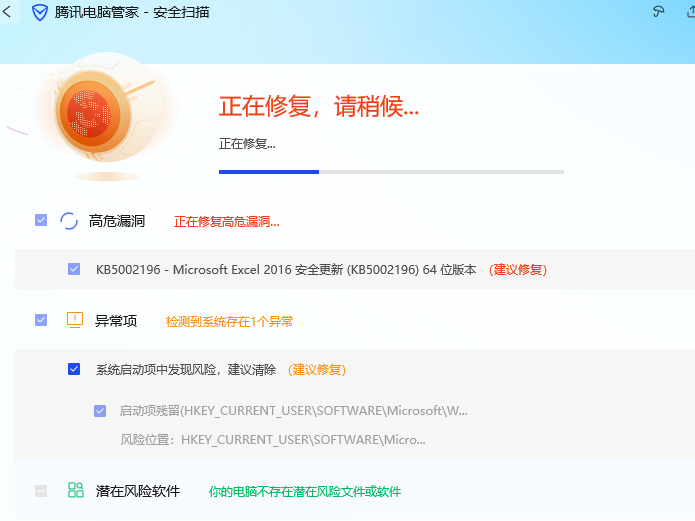
Task: Open the skin umbrella icon in title bar
Action: 659,12
